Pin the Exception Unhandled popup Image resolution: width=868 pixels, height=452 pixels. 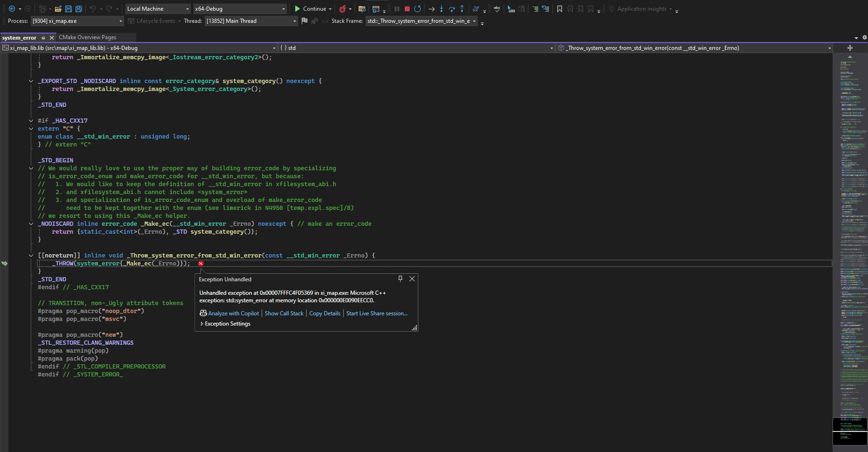coord(400,278)
